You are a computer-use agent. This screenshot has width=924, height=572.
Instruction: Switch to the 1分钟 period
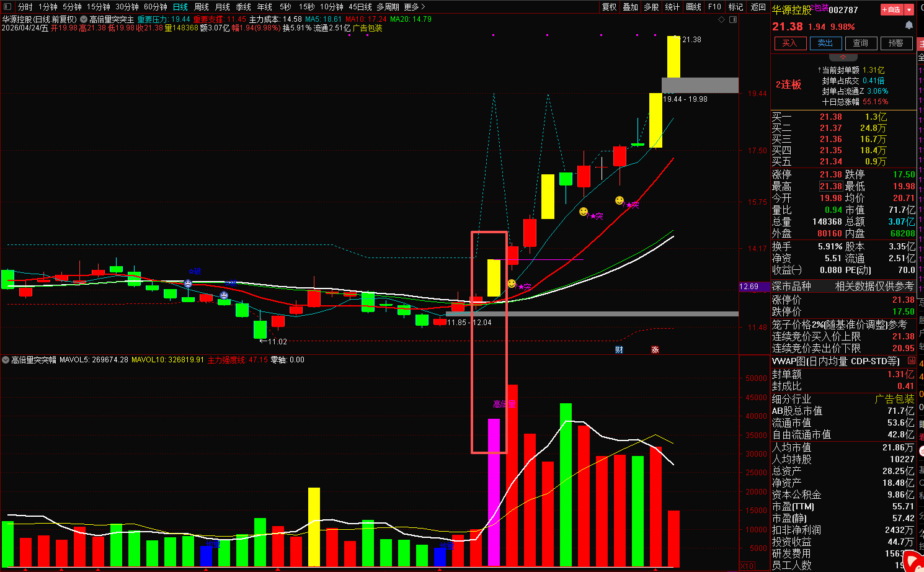(48, 7)
